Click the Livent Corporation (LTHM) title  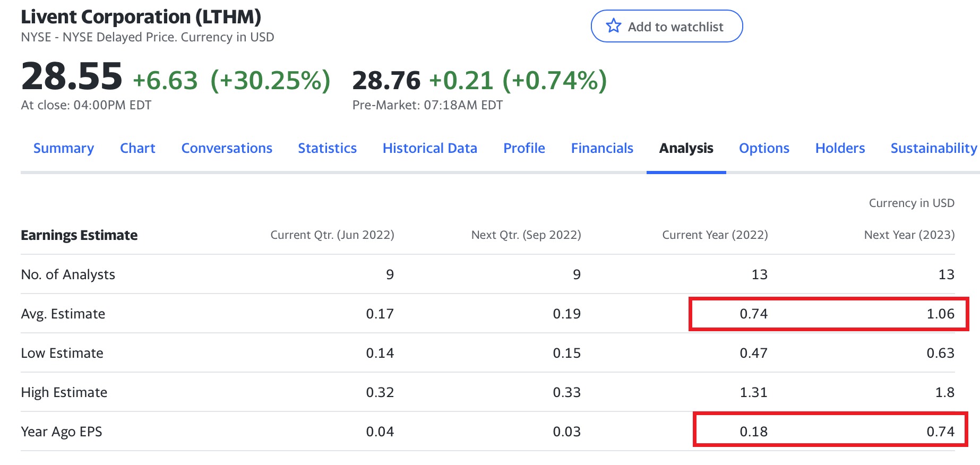pyautogui.click(x=141, y=17)
